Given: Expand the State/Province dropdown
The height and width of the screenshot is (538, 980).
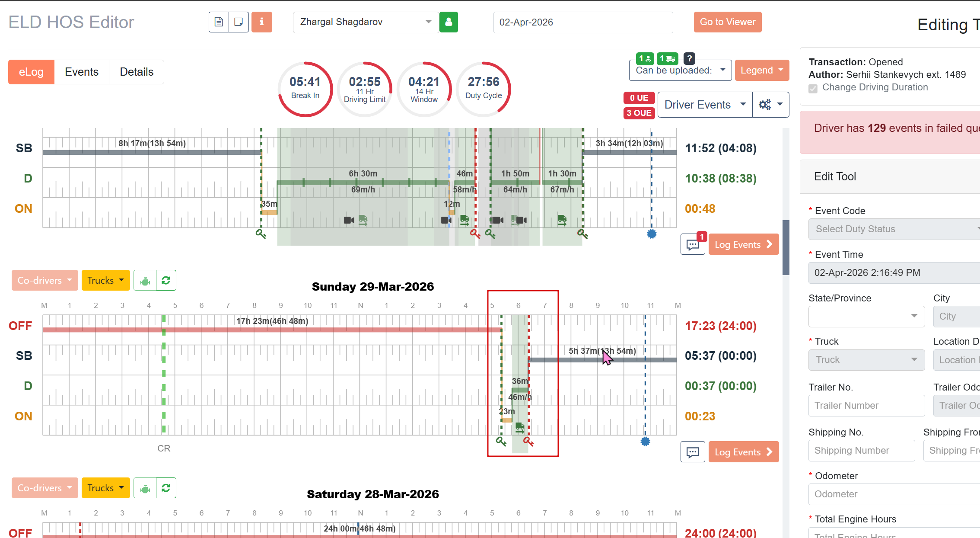Looking at the screenshot, I should (866, 316).
